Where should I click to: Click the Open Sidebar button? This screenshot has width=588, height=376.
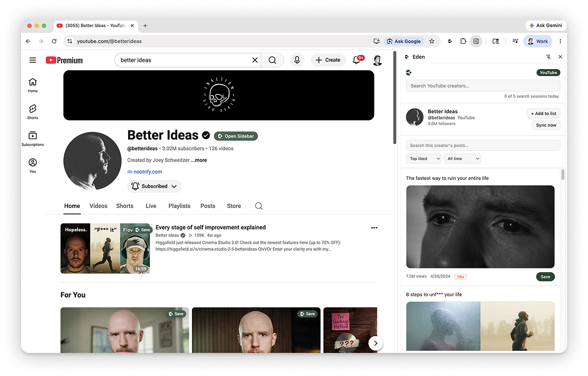click(236, 136)
